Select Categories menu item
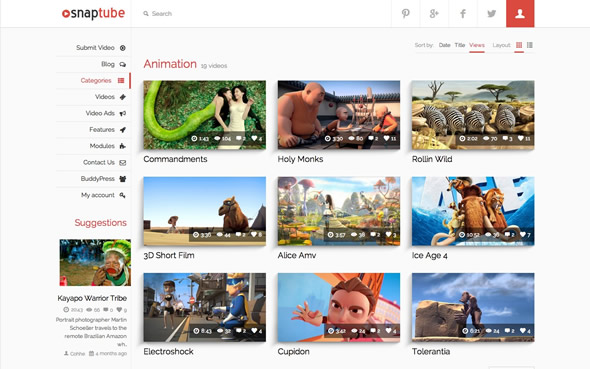This screenshot has height=369, width=590. (x=96, y=80)
